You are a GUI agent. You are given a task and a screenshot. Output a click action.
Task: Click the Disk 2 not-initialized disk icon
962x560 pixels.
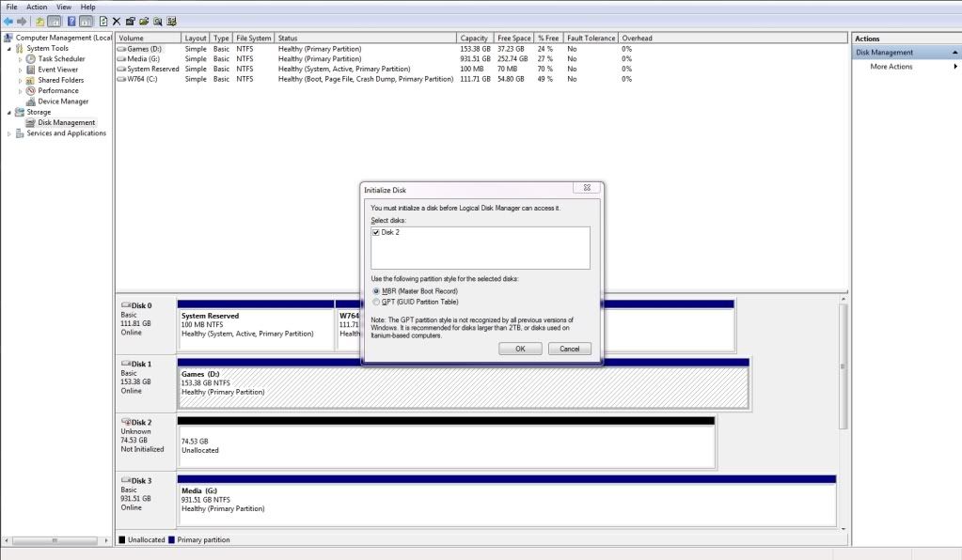pyautogui.click(x=126, y=422)
